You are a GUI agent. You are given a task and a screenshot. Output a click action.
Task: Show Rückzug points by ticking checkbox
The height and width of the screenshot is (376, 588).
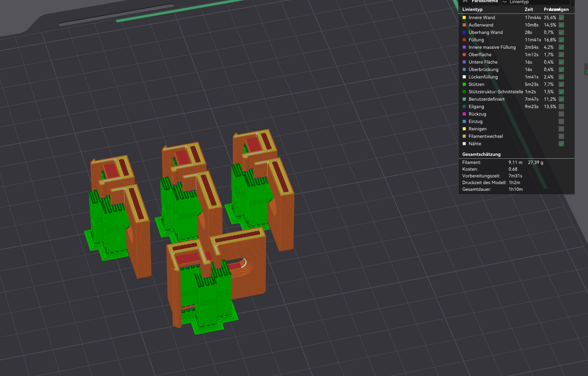point(561,114)
